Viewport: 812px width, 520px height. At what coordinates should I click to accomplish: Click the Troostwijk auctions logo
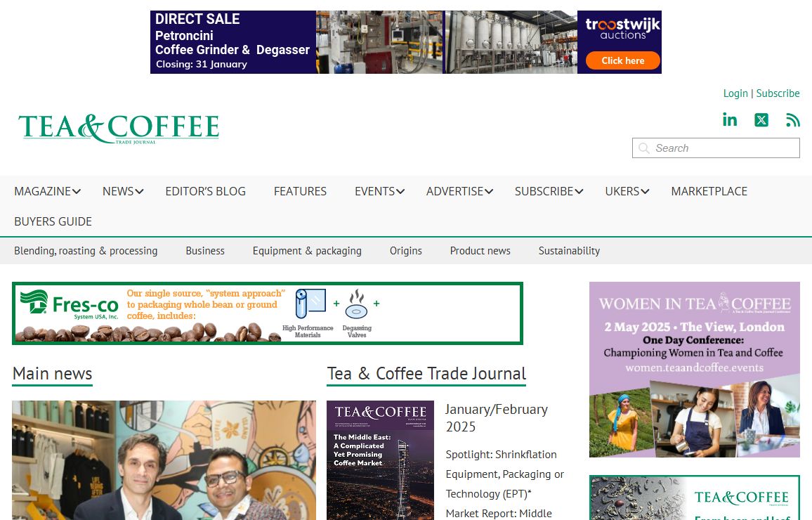pos(622,29)
